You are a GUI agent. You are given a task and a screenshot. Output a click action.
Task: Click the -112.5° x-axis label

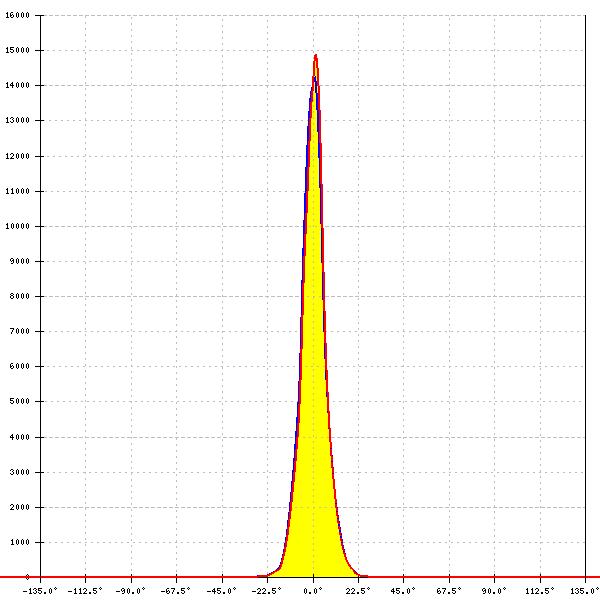coord(85,591)
